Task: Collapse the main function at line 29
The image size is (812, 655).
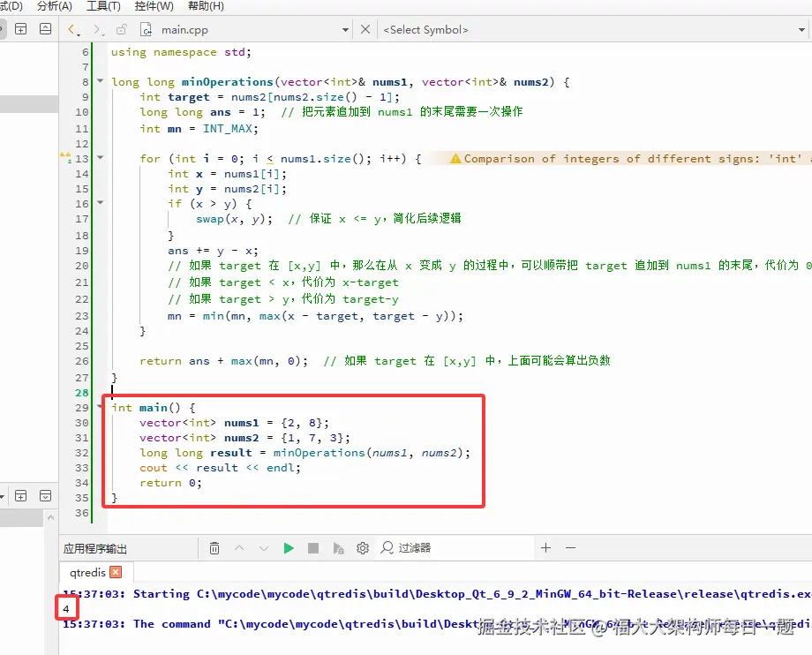Action: click(x=100, y=406)
